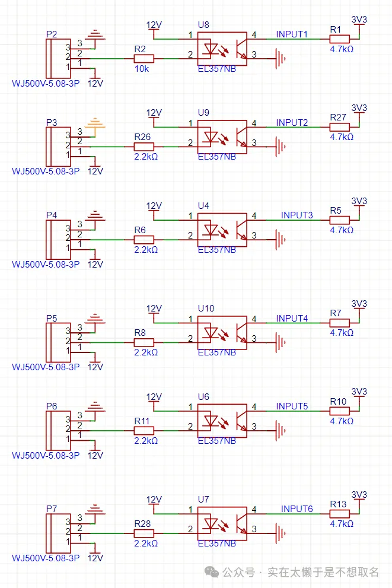Click the INPUT6 net label
This screenshot has width=392, height=588.
(x=297, y=508)
